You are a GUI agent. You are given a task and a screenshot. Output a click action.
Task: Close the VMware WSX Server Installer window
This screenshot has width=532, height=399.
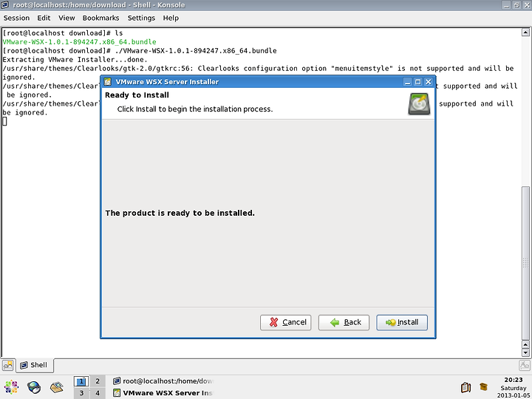(428, 82)
